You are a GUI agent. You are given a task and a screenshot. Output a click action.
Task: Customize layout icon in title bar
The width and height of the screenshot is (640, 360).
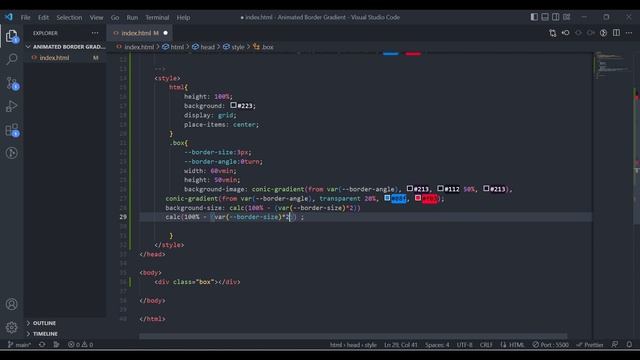click(567, 17)
